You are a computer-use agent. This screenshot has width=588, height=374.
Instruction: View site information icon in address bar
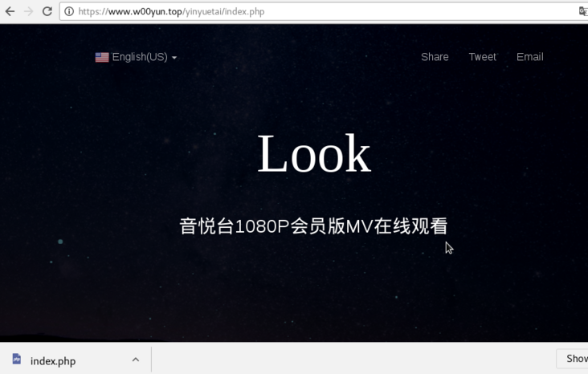[69, 11]
